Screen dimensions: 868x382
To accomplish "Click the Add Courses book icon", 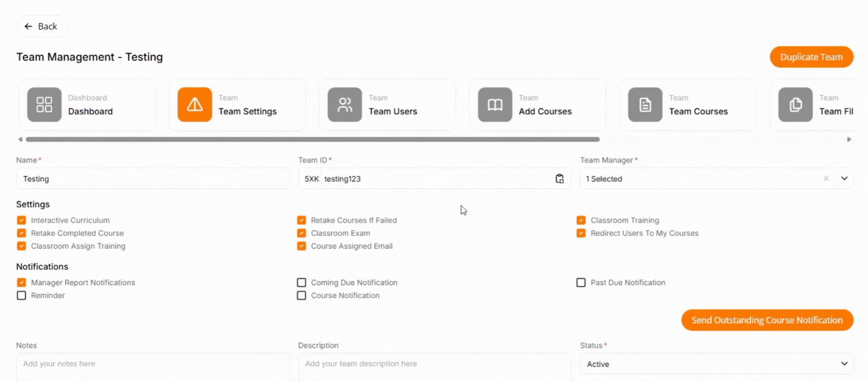I will [495, 104].
